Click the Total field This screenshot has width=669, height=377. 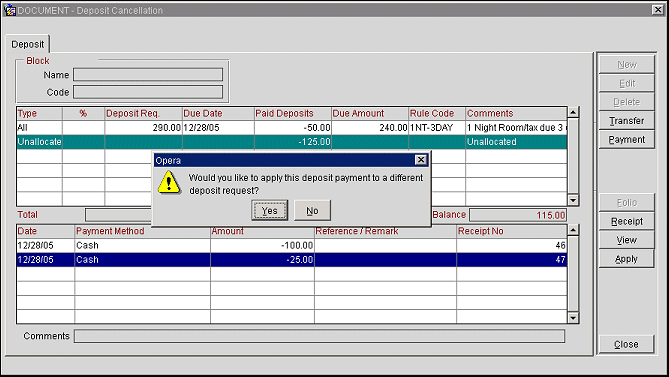point(119,215)
